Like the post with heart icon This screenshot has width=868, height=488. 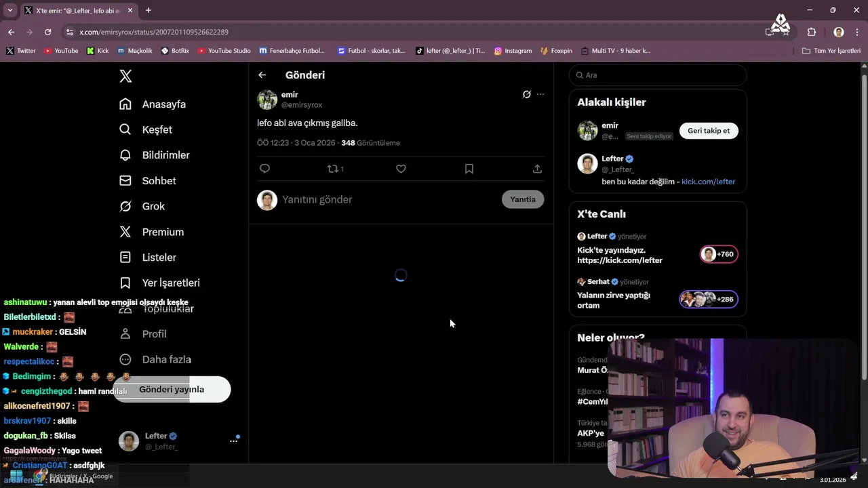pyautogui.click(x=401, y=169)
